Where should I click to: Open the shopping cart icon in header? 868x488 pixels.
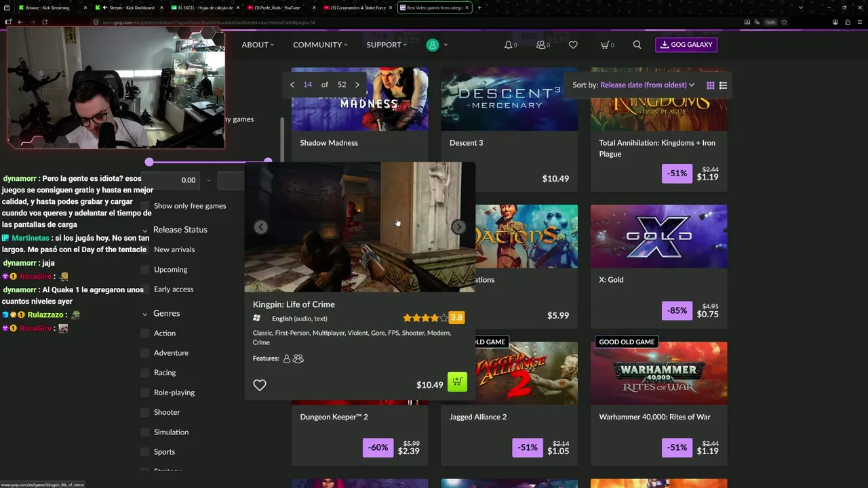pyautogui.click(x=605, y=45)
